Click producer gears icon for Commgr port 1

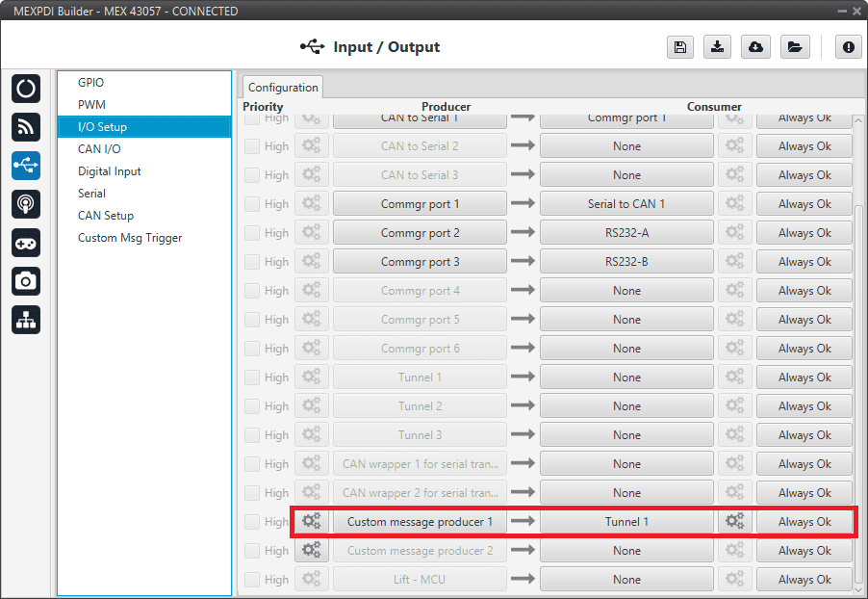312,203
